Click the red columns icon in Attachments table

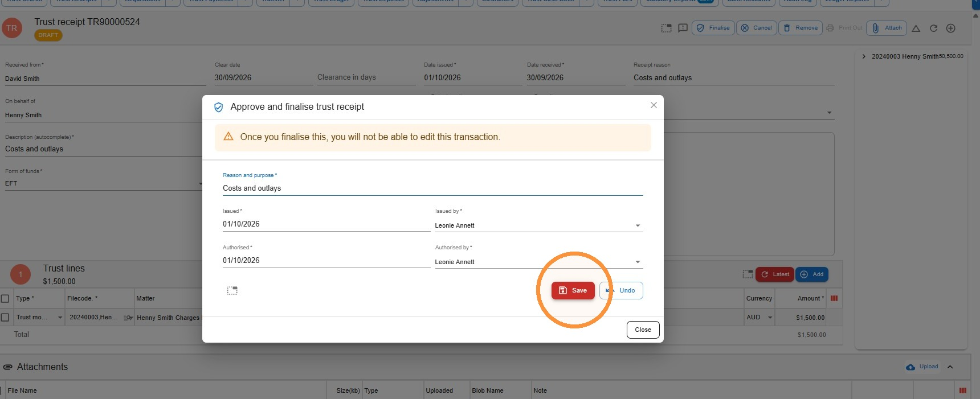pos(962,390)
